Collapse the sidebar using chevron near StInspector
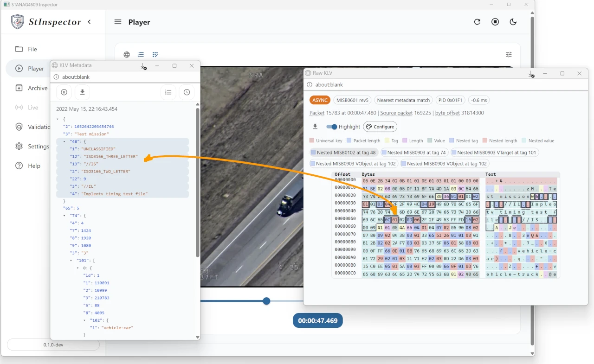This screenshot has width=594, height=364. pyautogui.click(x=89, y=22)
